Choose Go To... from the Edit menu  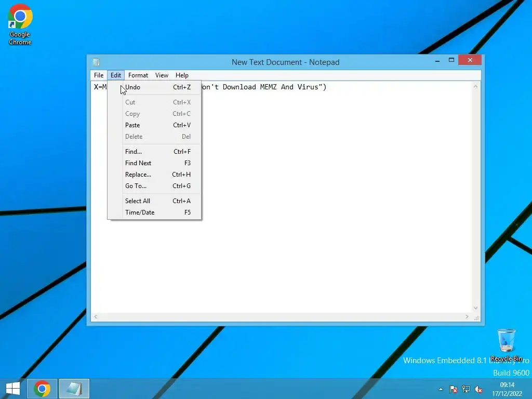[x=154, y=186]
